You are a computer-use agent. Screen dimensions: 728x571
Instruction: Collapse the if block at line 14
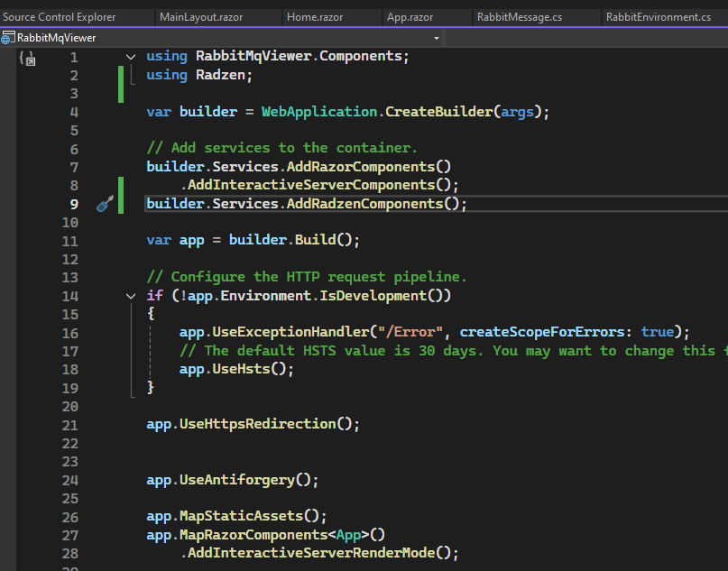pos(131,296)
